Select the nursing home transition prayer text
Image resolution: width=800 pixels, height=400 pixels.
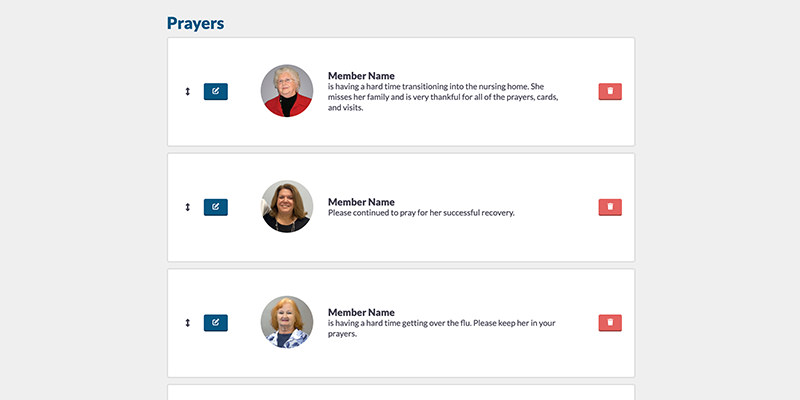click(443, 97)
